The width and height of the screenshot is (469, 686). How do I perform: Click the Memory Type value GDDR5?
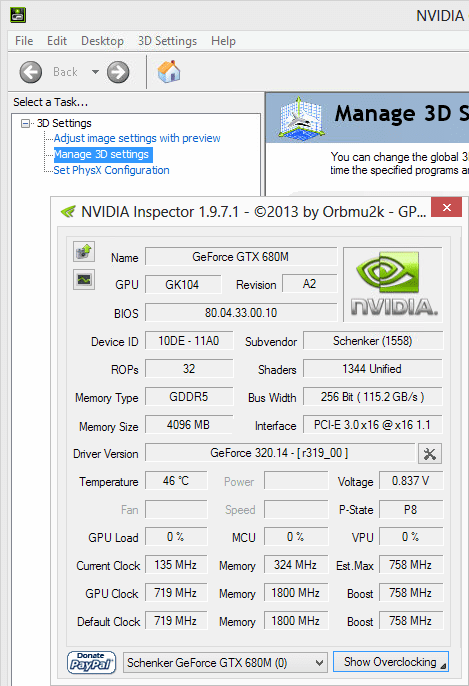[x=189, y=397]
